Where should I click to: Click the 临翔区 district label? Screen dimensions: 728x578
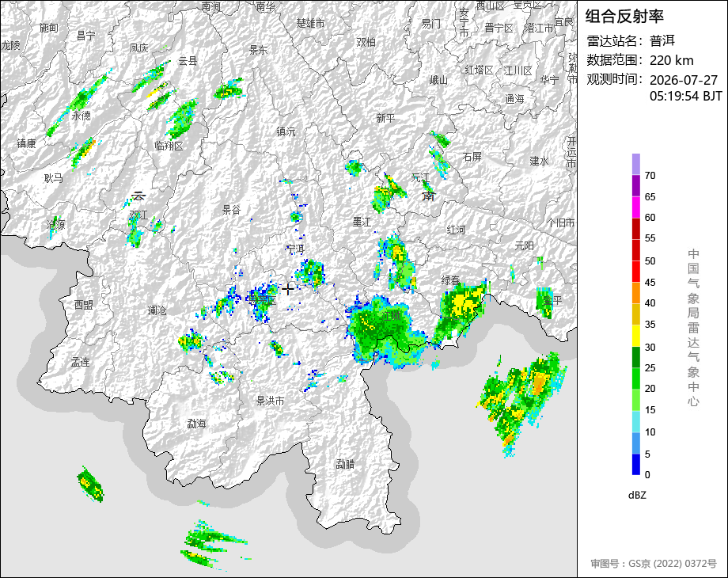pos(169,146)
